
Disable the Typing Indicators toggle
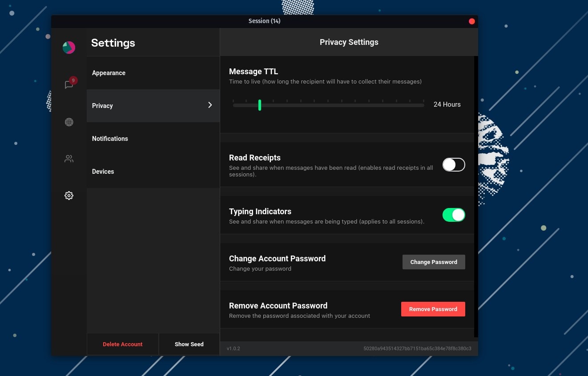(x=454, y=215)
